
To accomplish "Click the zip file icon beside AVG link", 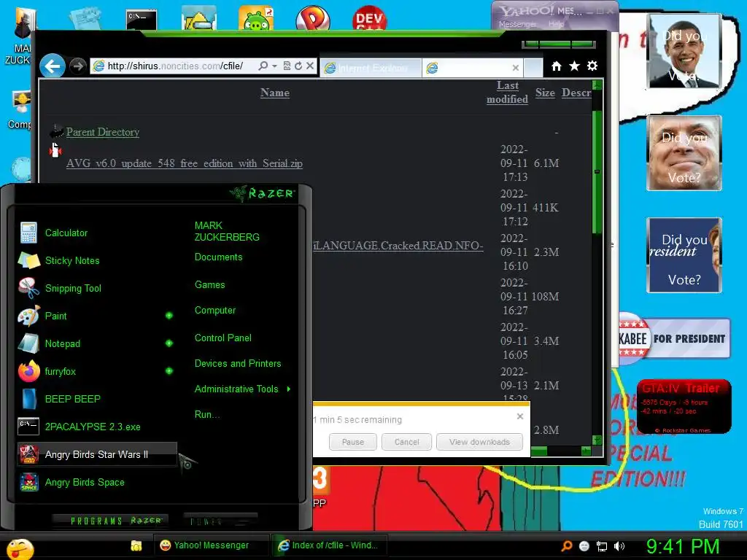I will coord(55,150).
